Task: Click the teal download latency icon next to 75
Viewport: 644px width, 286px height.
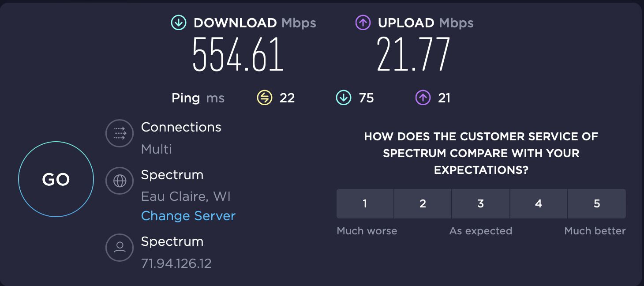Action: click(x=344, y=98)
